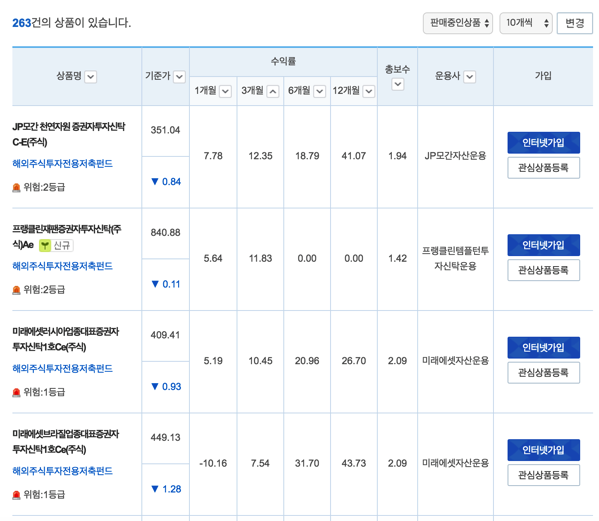The height and width of the screenshot is (521, 599).
Task: Click the down arrow next to 0.93
Action: (155, 386)
